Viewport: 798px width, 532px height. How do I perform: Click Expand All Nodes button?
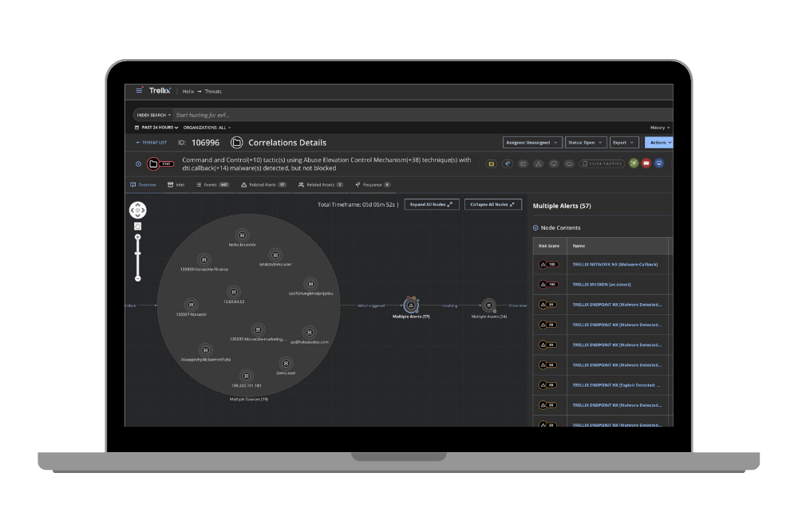(x=432, y=204)
